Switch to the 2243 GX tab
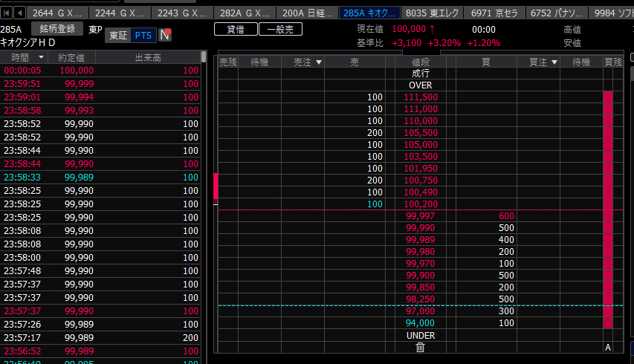Screen dimensions: 634x364 (182, 13)
